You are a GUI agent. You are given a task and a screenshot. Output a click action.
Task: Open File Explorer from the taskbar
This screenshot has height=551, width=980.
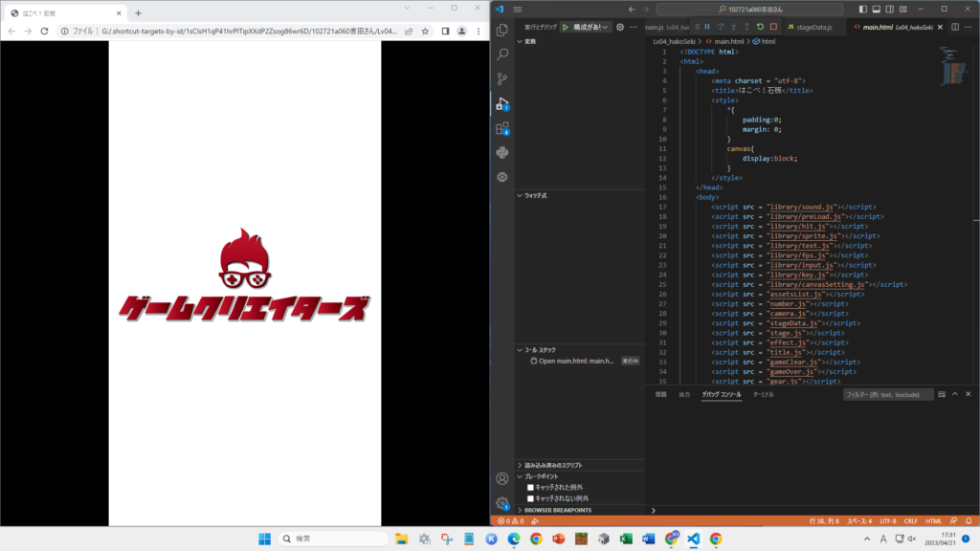pyautogui.click(x=401, y=539)
